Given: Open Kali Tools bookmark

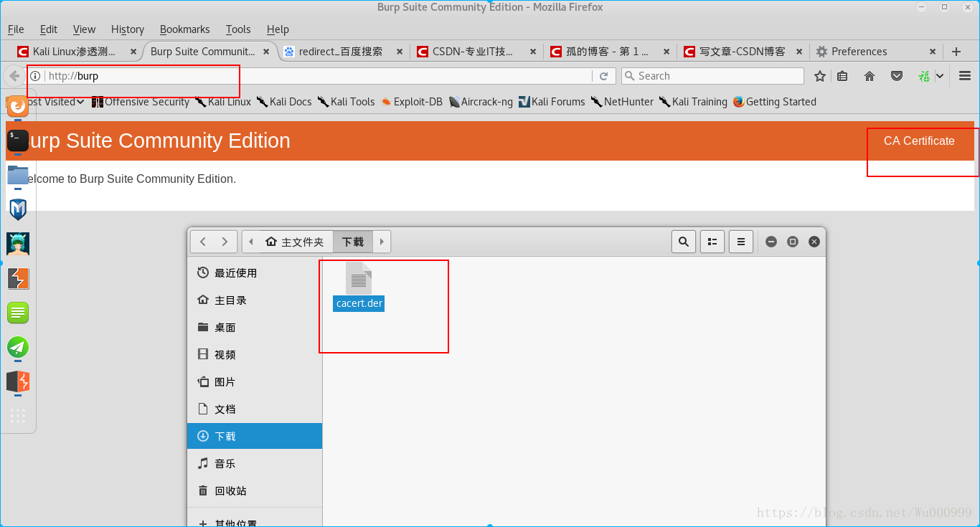Looking at the screenshot, I should 347,102.
